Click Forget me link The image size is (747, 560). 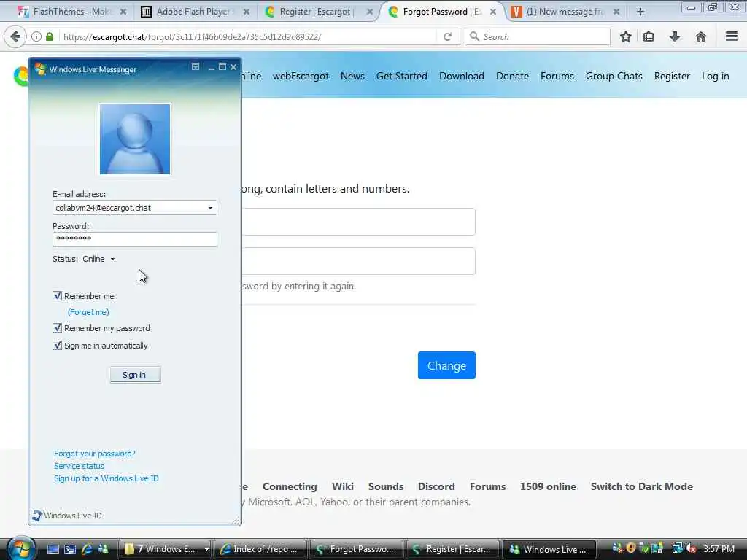(88, 312)
